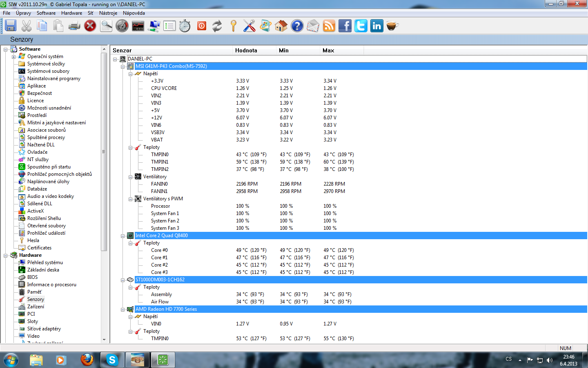Click the stopwatch toolbar icon

tap(185, 26)
